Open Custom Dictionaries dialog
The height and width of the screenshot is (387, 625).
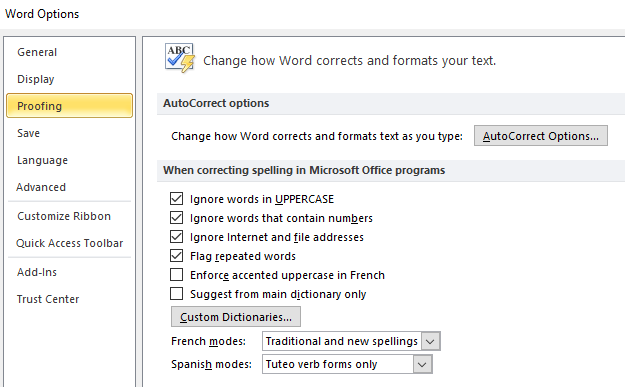[x=236, y=317]
